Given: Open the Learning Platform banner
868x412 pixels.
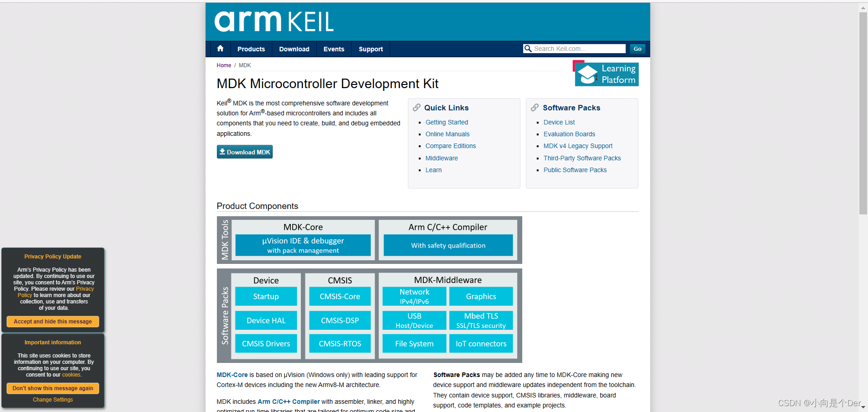Looking at the screenshot, I should click(606, 74).
